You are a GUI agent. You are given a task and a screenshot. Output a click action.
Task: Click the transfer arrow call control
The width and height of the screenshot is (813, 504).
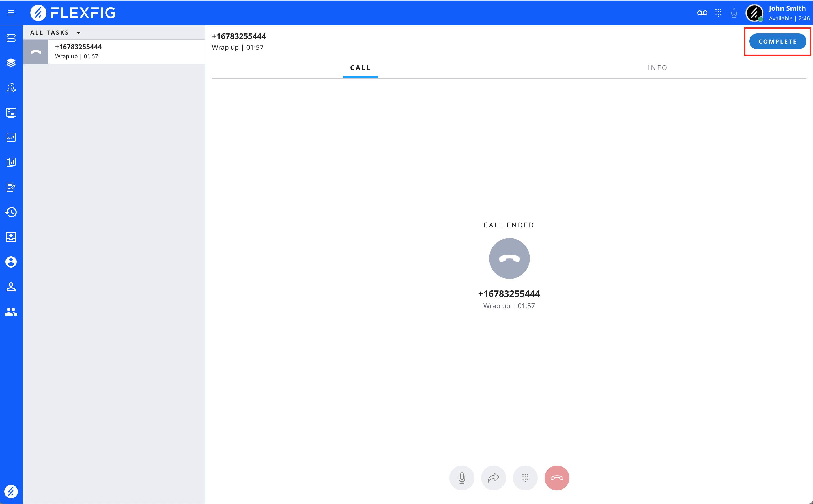coord(493,478)
